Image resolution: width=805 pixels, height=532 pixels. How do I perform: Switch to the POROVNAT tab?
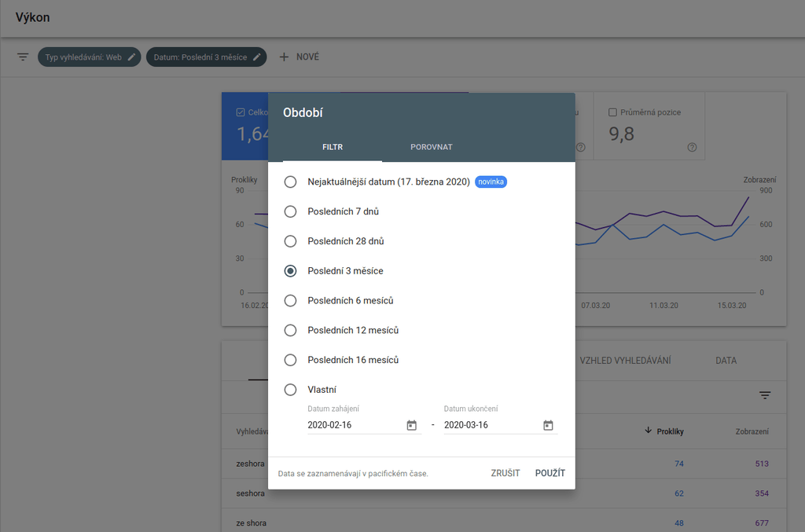pos(432,147)
